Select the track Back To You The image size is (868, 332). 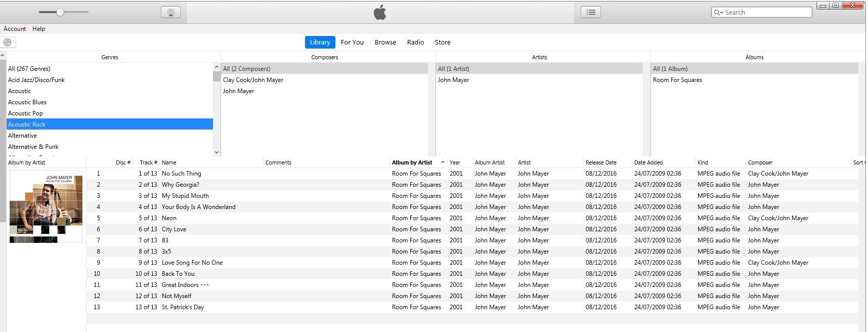(x=178, y=274)
